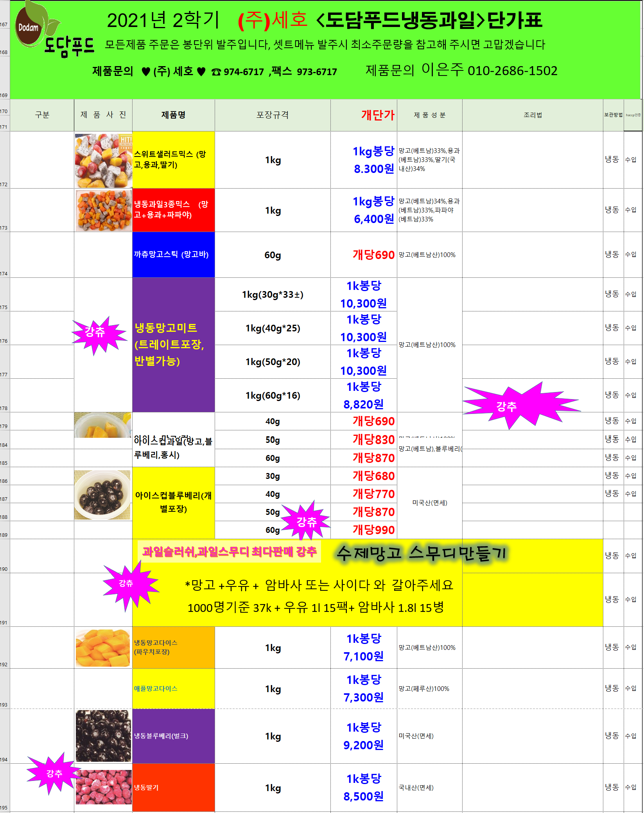
Task: Click the purple 냉동망고미트 merged cell
Action: [174, 345]
